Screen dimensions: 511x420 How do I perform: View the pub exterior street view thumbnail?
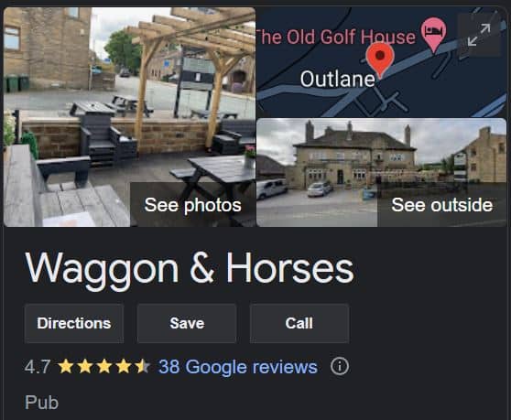(x=381, y=172)
